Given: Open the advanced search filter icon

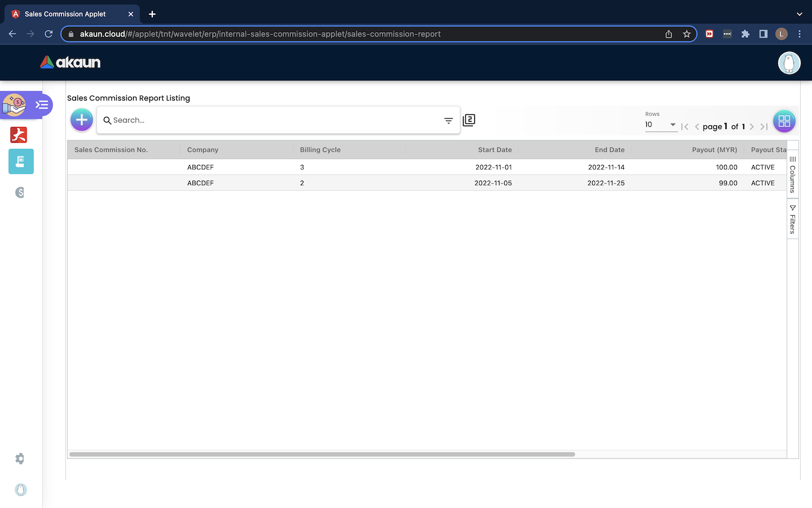Looking at the screenshot, I should coord(448,120).
